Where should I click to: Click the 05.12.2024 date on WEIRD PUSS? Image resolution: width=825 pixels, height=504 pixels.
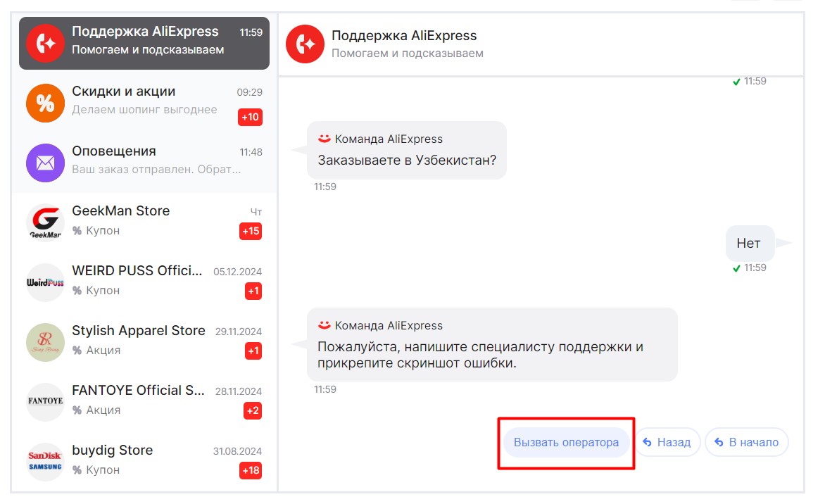[x=237, y=272]
